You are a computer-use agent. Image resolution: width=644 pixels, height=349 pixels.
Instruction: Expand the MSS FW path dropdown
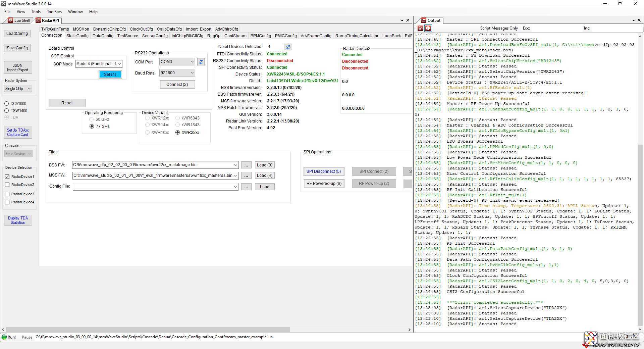point(235,176)
